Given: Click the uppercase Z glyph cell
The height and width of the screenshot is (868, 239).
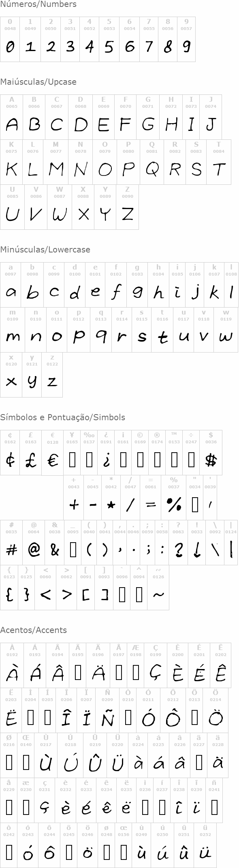Looking at the screenshot, I should pyautogui.click(x=127, y=207).
